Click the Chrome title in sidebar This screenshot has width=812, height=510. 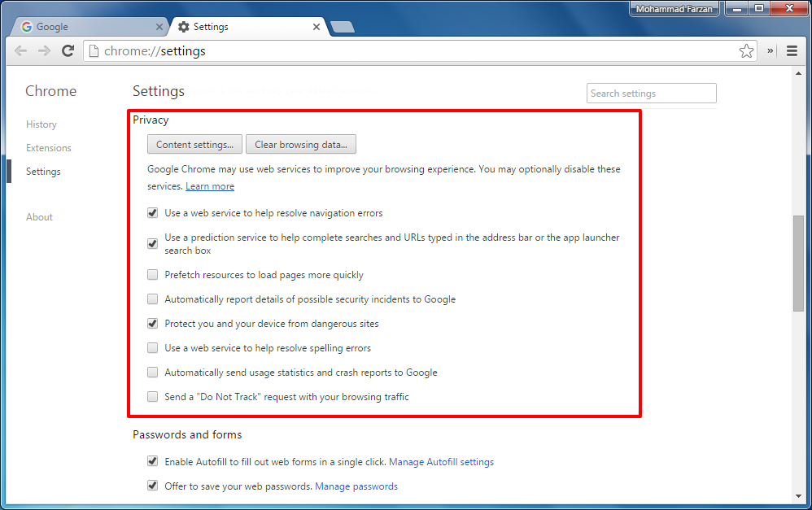point(50,91)
